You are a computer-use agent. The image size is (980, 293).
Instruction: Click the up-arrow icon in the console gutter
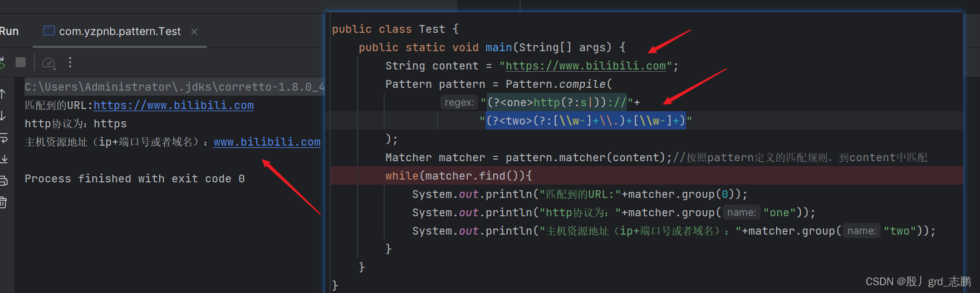[x=3, y=94]
